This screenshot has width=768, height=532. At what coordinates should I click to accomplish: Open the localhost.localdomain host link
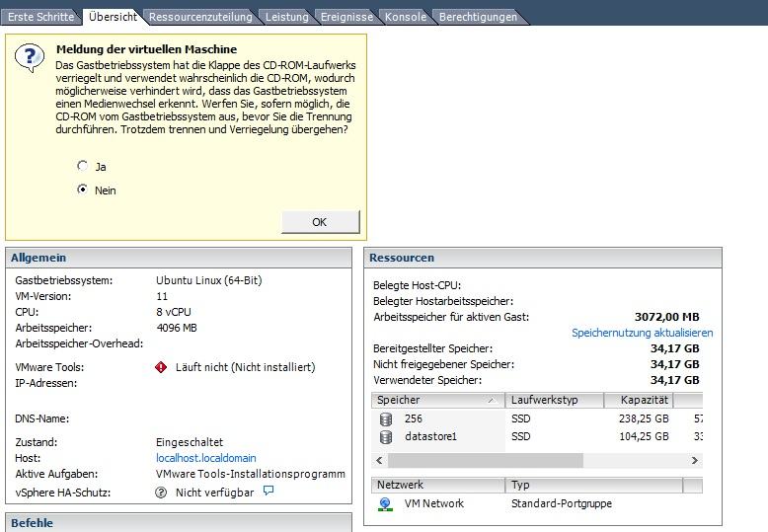pos(205,458)
